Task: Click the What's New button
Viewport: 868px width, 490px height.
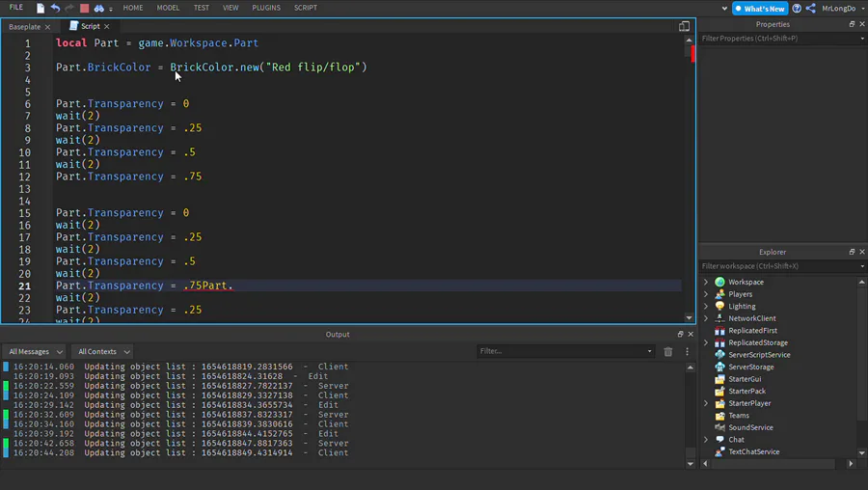Action: pos(760,8)
